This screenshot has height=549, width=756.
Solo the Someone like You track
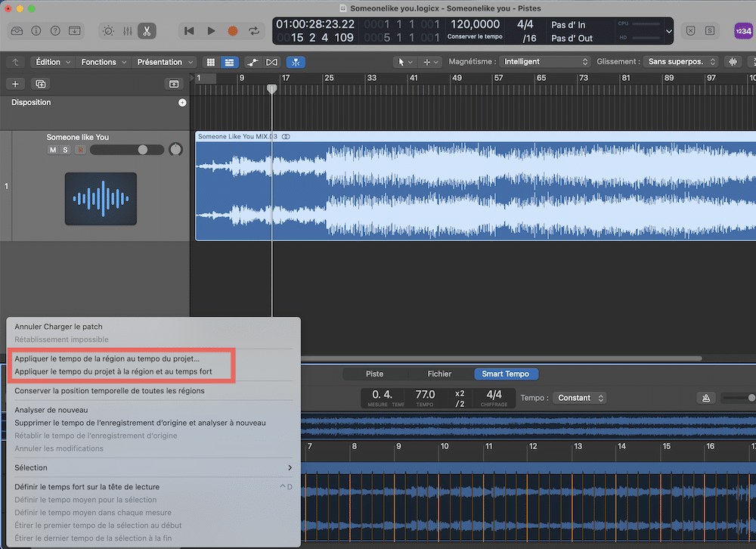(x=65, y=150)
